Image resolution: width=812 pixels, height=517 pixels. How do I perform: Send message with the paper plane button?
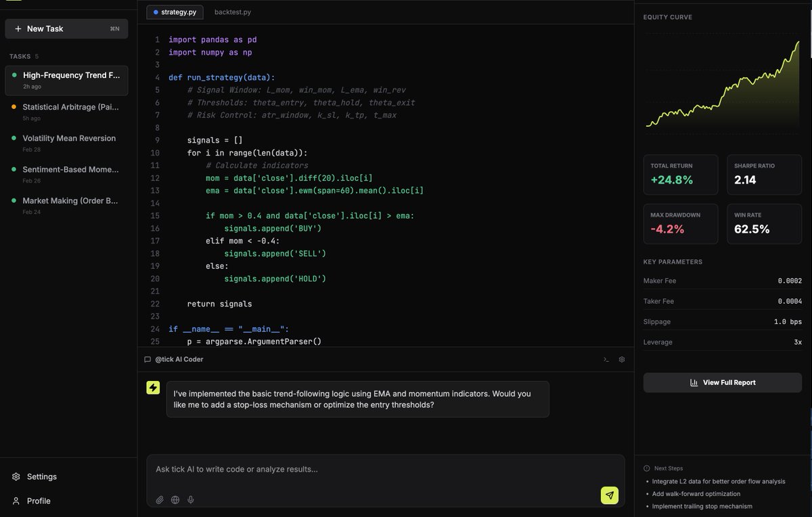(x=609, y=495)
